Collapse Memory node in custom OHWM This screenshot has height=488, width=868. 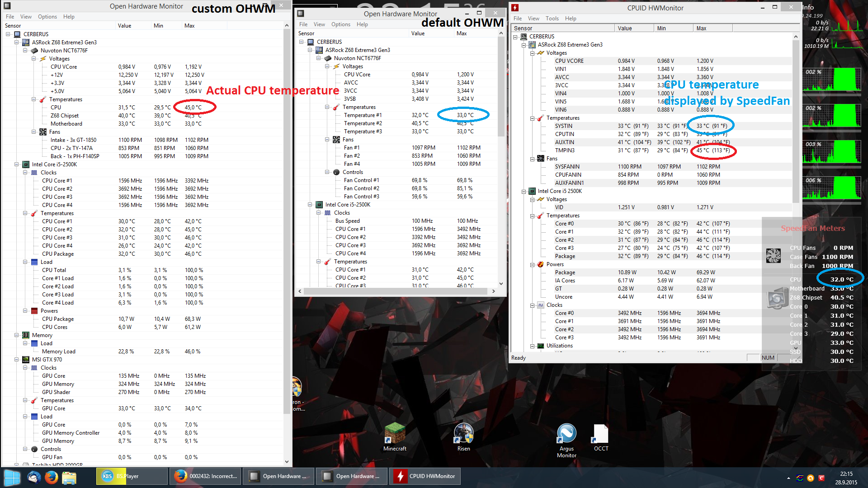[17, 335]
